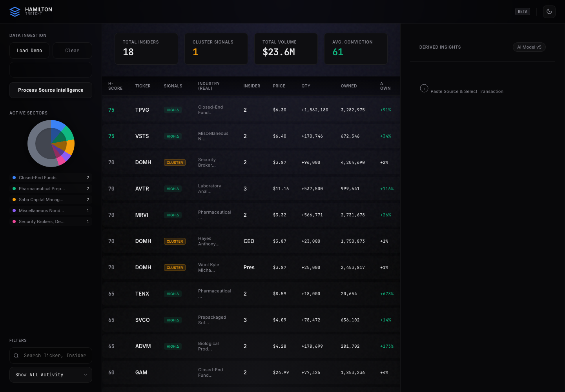Click the CLUSTER badge on the DOMH CEO row
The image size is (565, 392).
175,241
